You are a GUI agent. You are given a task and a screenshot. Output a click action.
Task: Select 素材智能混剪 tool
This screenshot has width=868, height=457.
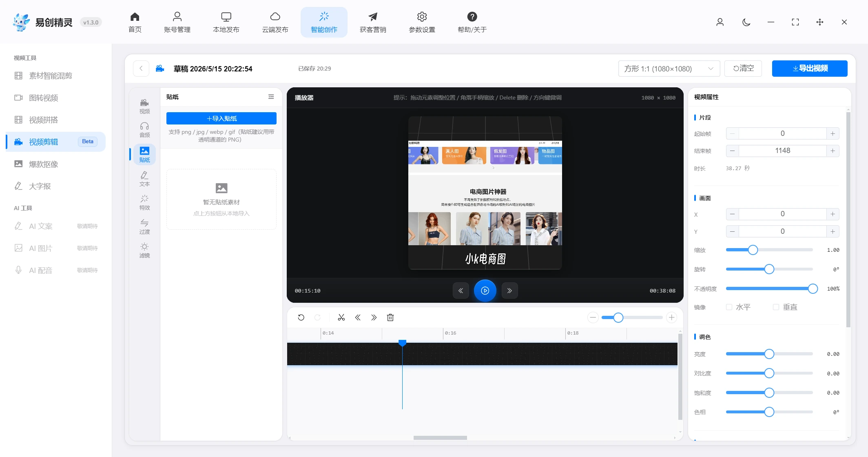pyautogui.click(x=56, y=75)
